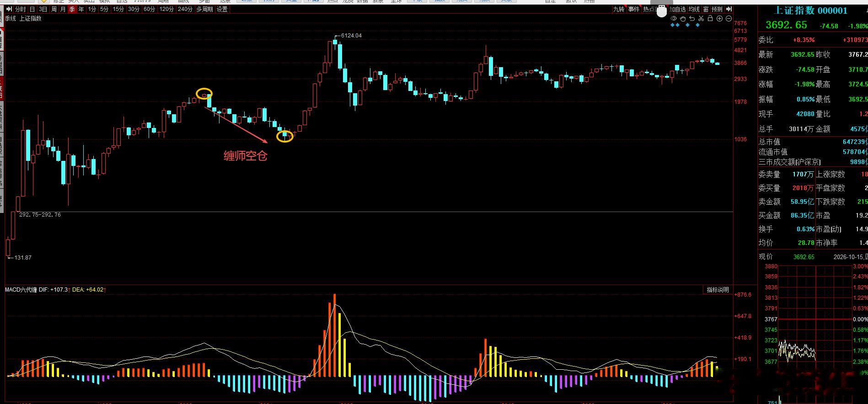Click the 窗 window button
This screenshot has height=404, width=868.
pos(706,9)
